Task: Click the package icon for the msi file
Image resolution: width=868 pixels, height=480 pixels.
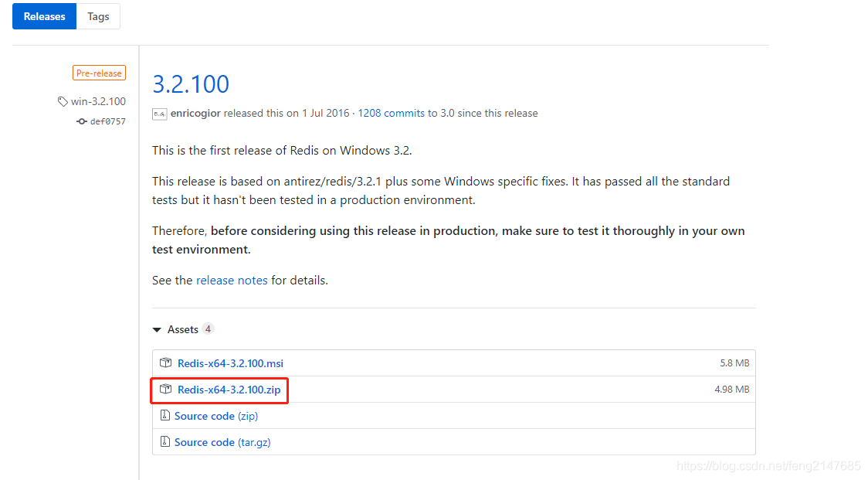Action: [165, 363]
